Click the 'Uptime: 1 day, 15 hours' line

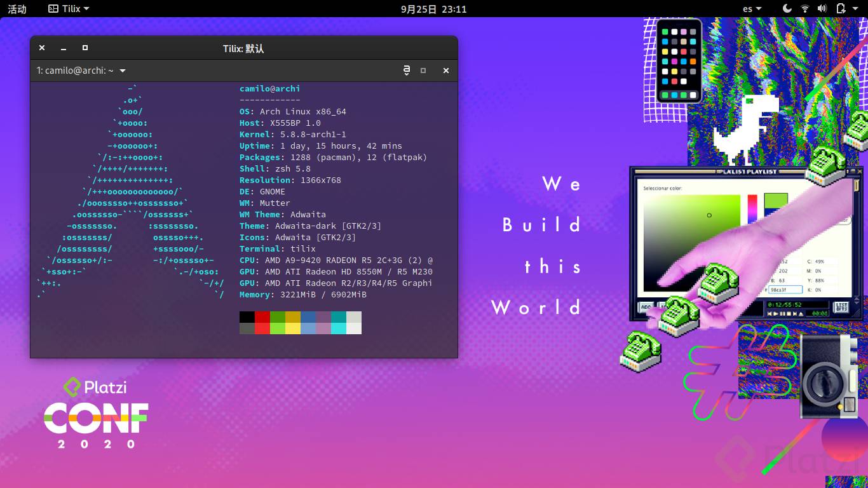321,146
